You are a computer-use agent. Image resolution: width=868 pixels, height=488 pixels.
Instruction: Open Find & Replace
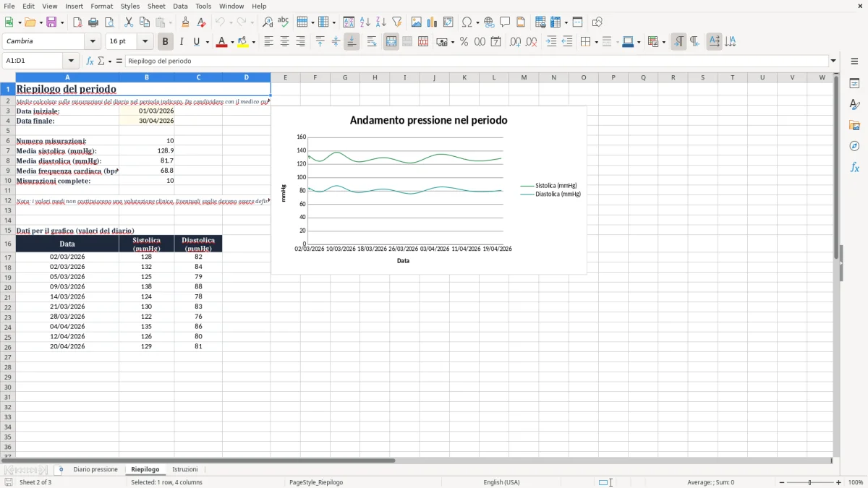point(268,22)
